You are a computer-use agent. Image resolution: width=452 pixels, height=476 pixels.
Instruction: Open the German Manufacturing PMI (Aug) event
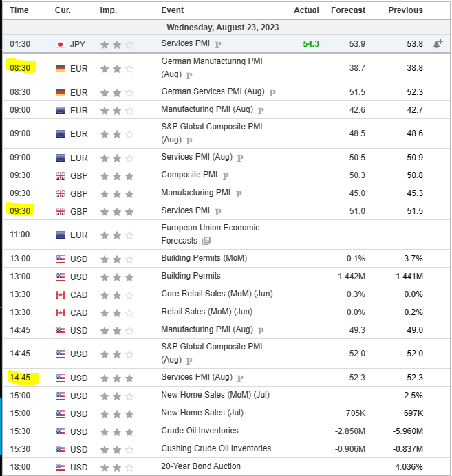click(212, 61)
